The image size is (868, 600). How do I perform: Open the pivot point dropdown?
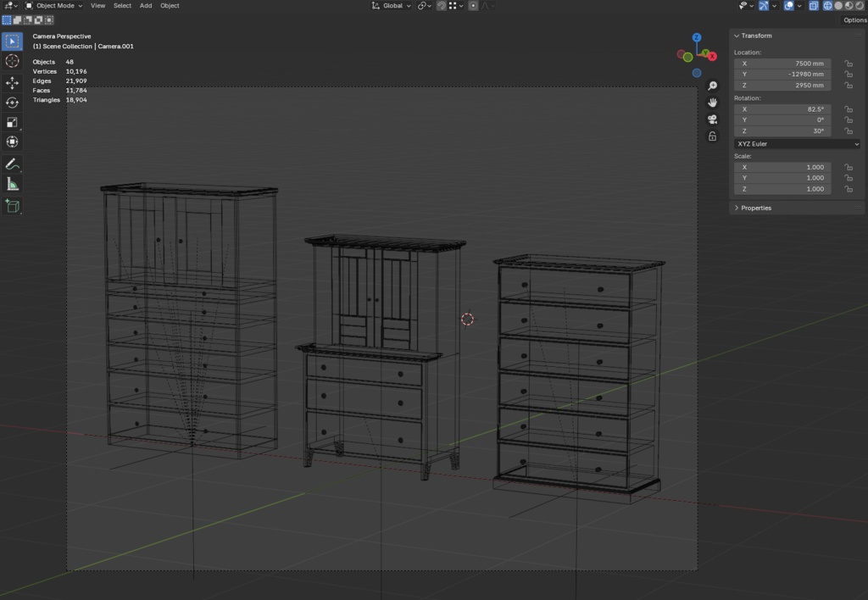pos(424,6)
